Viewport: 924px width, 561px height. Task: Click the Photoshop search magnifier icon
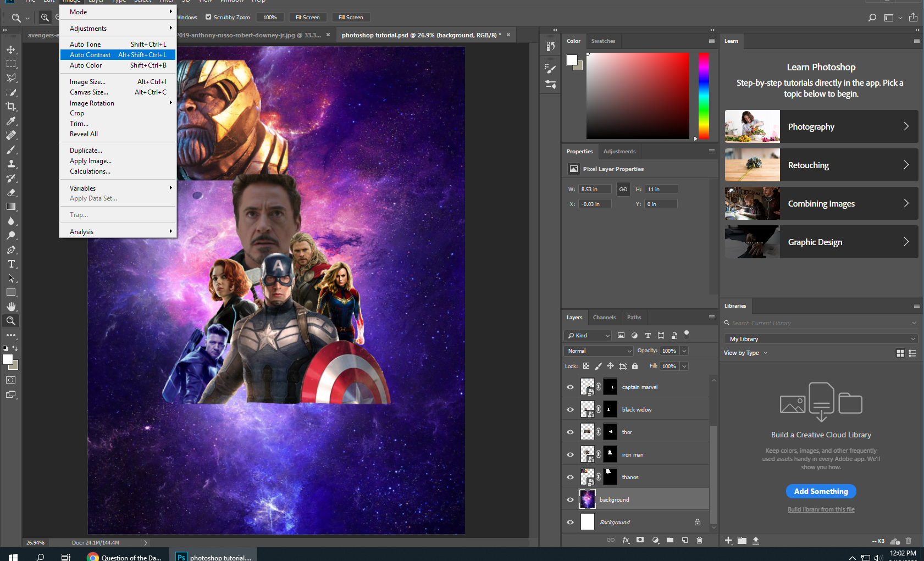pyautogui.click(x=872, y=18)
